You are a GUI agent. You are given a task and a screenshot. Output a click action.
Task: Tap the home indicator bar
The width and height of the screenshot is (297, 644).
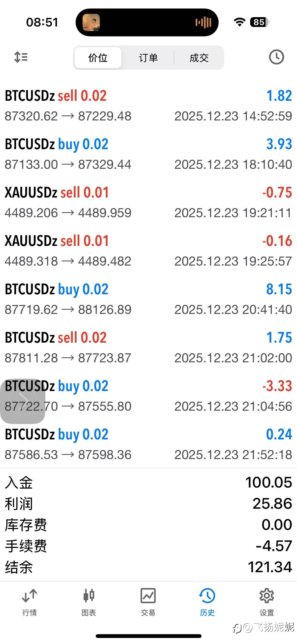[148, 636]
